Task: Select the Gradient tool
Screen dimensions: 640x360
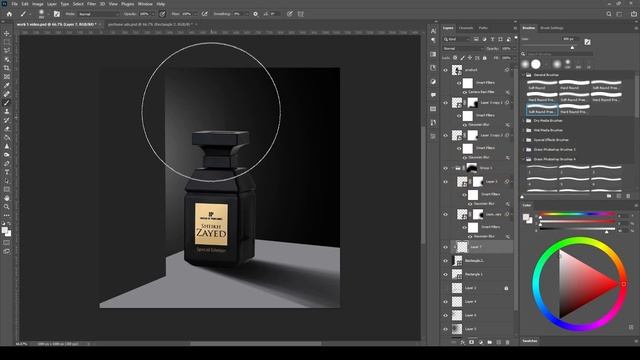Action: (7, 138)
